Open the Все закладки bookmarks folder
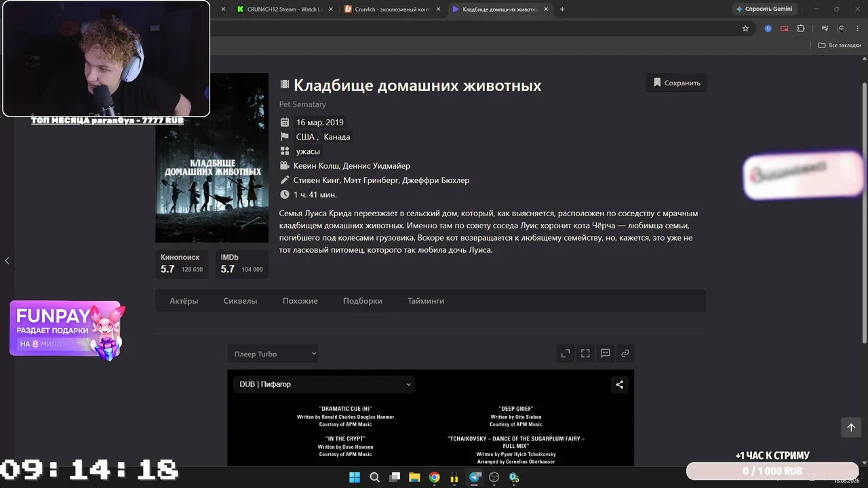 (840, 45)
